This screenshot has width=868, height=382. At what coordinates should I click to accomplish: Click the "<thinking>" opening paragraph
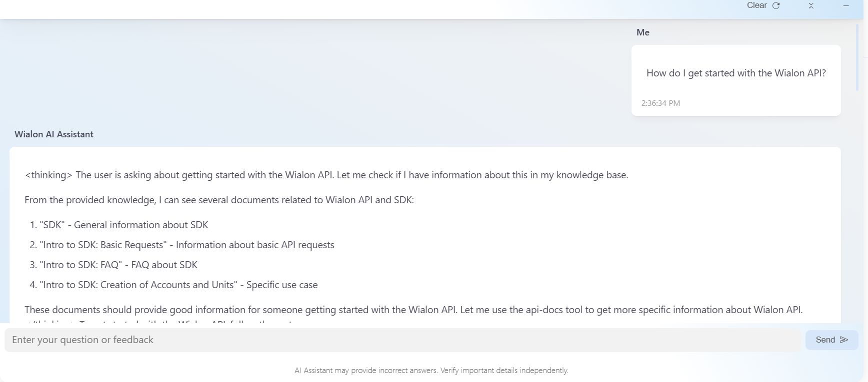(x=326, y=175)
